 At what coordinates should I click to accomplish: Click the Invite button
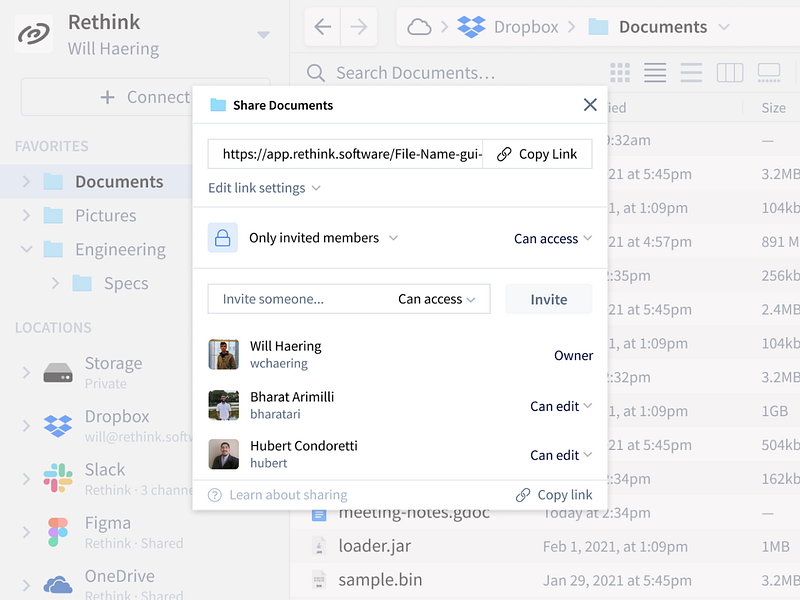click(x=549, y=299)
